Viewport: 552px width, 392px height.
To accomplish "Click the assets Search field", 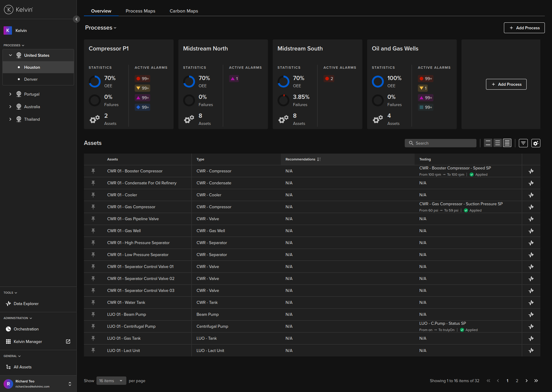I will [441, 143].
